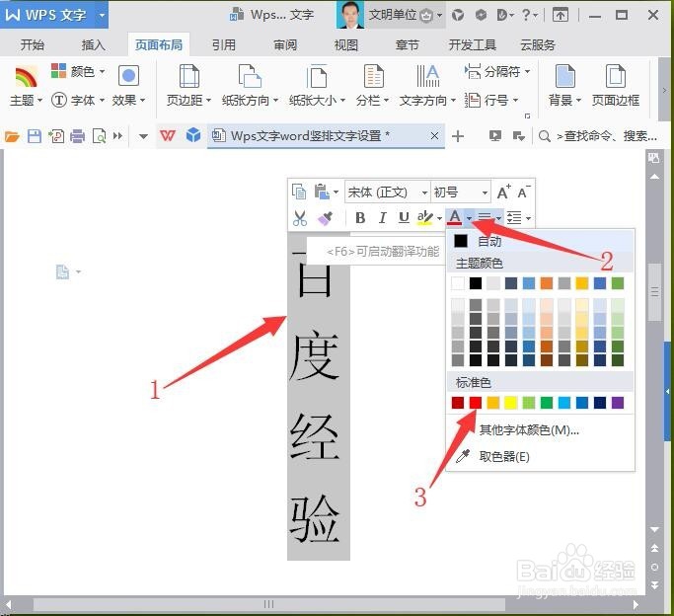This screenshot has height=616, width=674.
Task: Pick the dark red standard swatch
Action: (x=458, y=403)
